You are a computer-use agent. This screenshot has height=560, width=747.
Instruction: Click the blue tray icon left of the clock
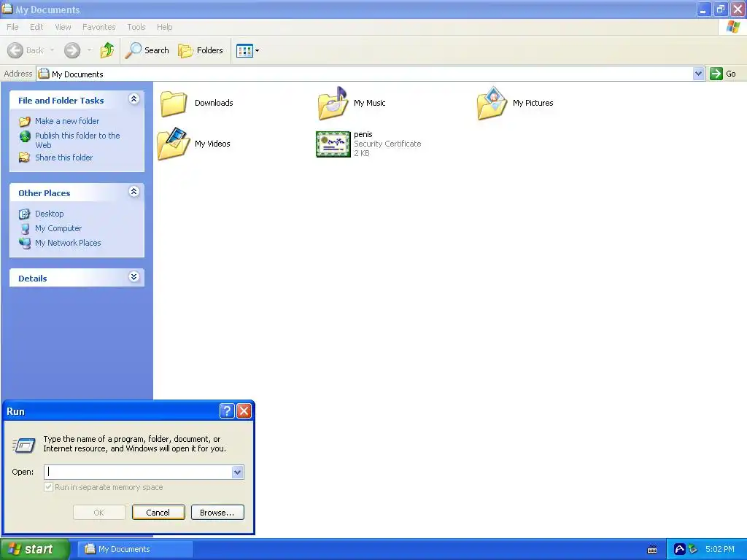pyautogui.click(x=679, y=549)
